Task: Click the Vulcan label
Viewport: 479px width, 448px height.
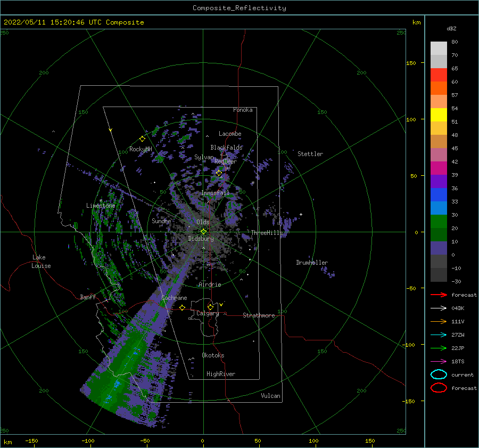Action: click(271, 396)
